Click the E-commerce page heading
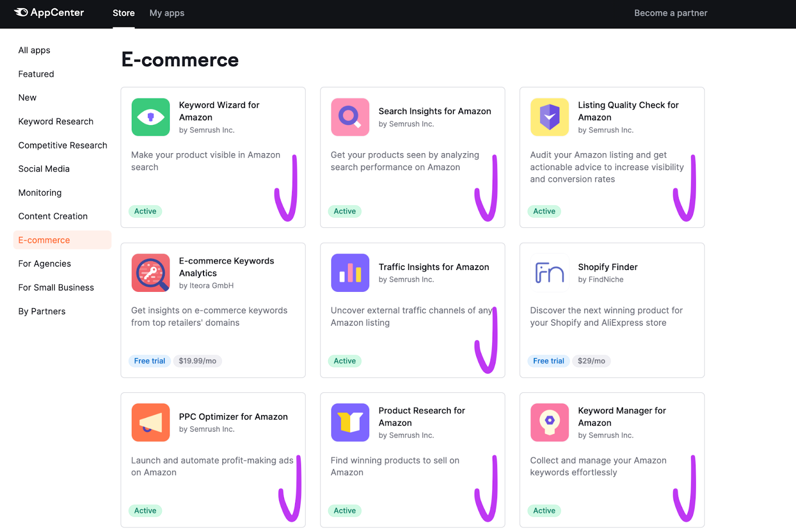 (x=180, y=60)
